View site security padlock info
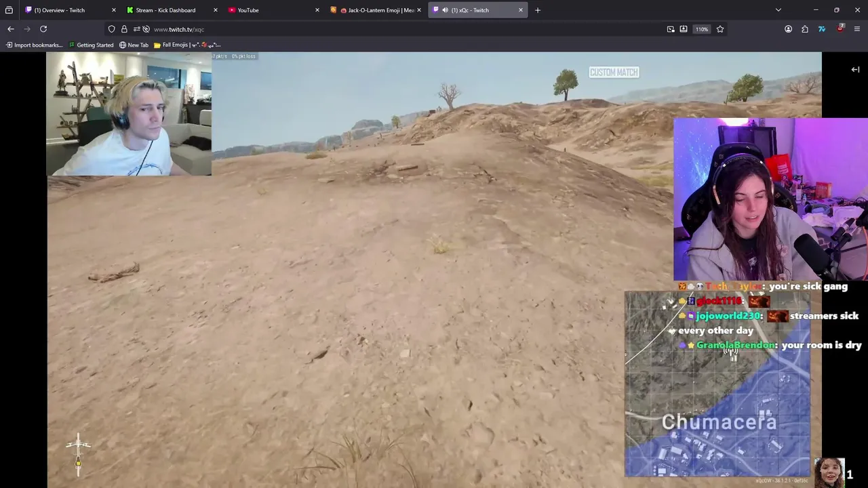 124,29
